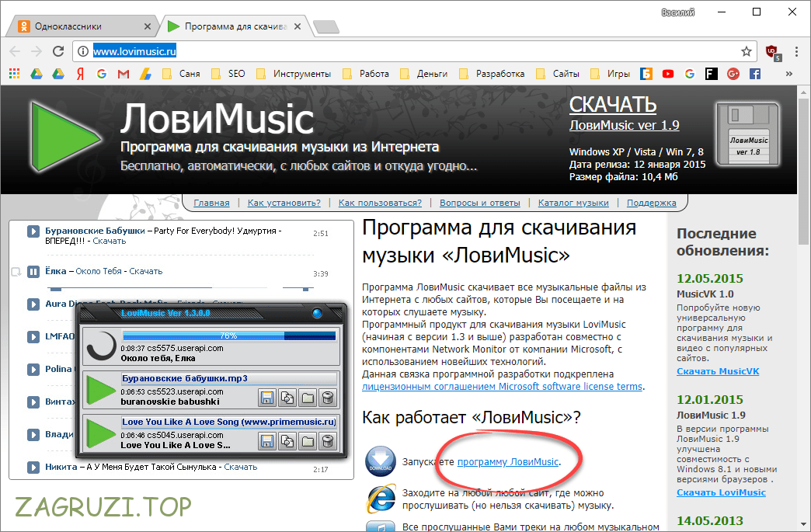Click the Ёлка track seek bar
Viewport: 811px width, 532px height.
(157, 287)
